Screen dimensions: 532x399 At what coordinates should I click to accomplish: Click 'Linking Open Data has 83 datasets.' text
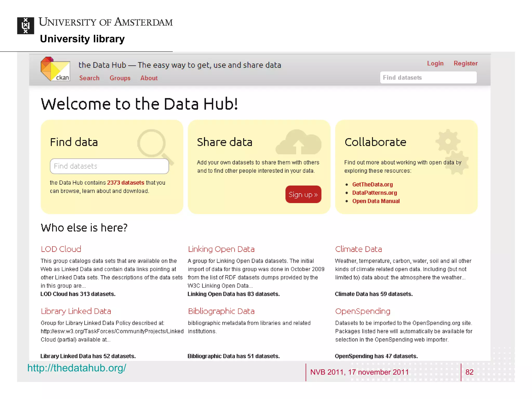click(x=234, y=294)
